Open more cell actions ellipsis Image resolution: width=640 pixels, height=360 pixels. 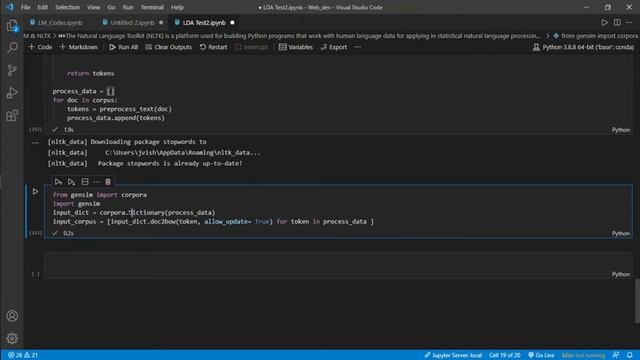point(96,182)
